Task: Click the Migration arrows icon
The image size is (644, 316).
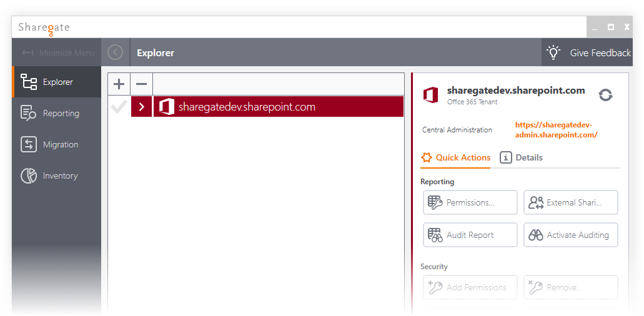Action: (28, 144)
